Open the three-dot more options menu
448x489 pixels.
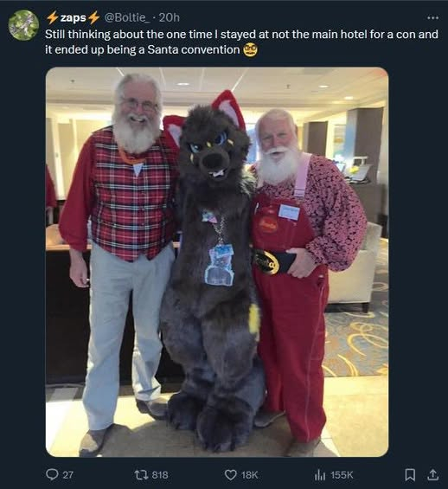point(432,18)
